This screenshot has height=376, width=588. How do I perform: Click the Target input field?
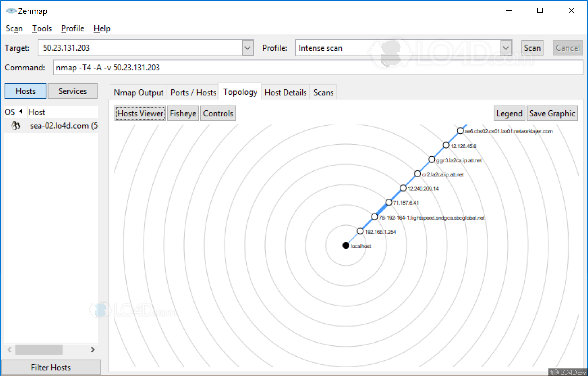tap(140, 48)
